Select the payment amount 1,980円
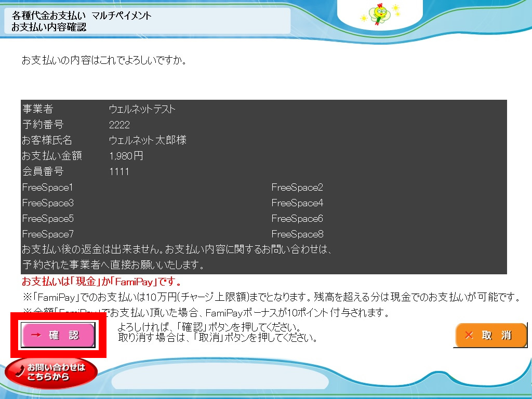Viewport: 532px width, 399px height. pyautogui.click(x=126, y=156)
